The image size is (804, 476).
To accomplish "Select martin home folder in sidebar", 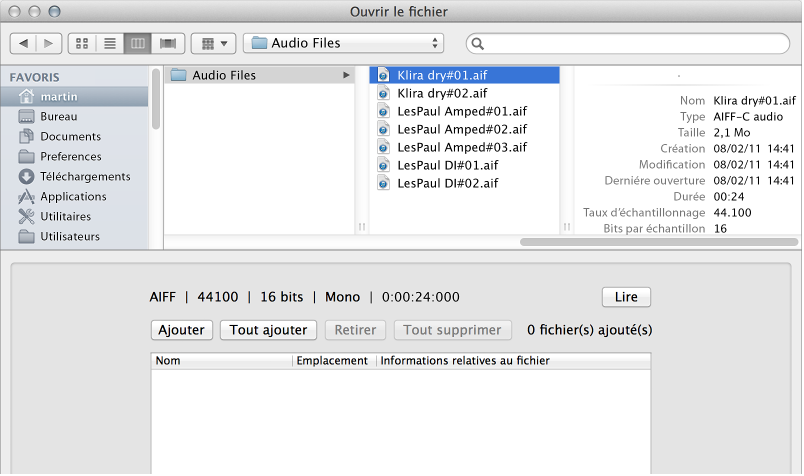I will (74, 96).
